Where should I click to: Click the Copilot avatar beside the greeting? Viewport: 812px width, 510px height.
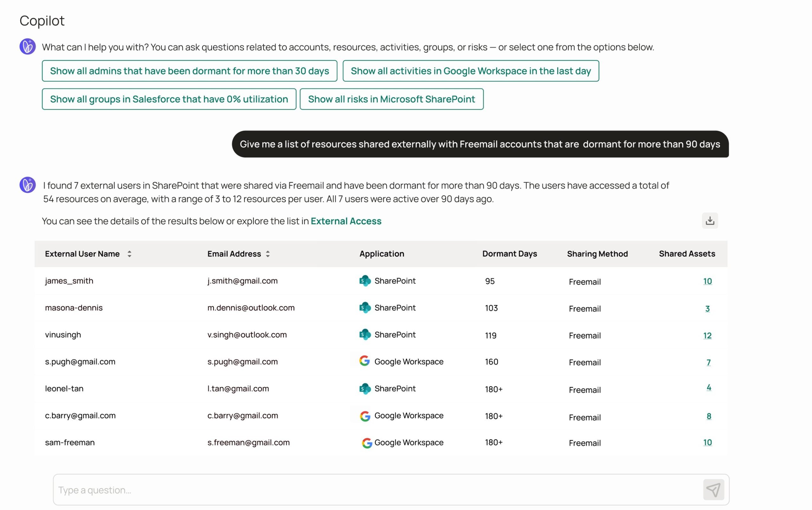(27, 47)
